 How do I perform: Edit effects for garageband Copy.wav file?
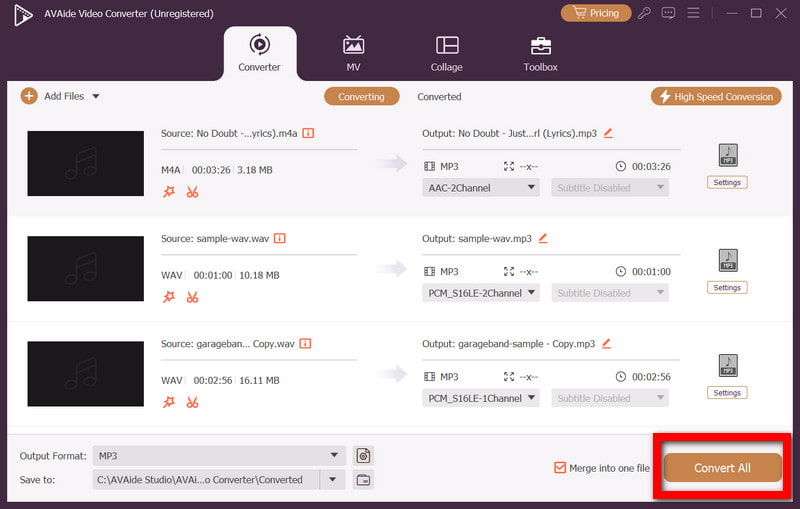(x=169, y=402)
